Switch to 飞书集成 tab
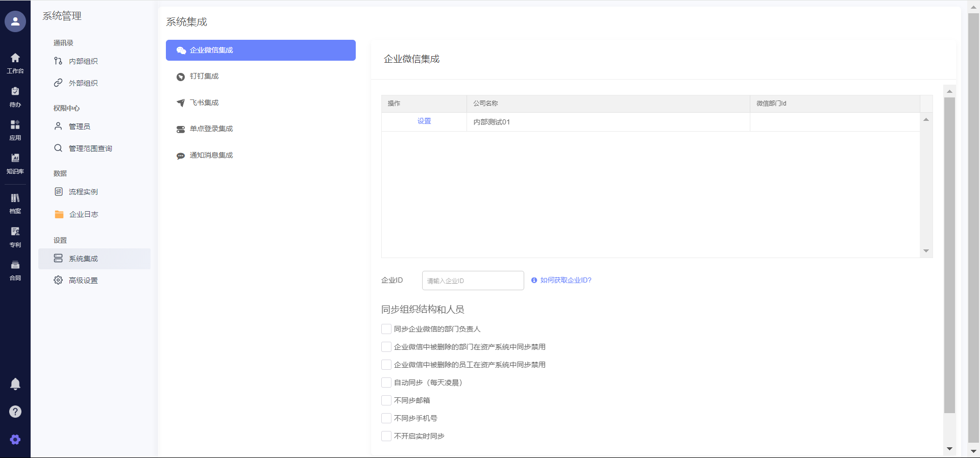 (x=204, y=103)
